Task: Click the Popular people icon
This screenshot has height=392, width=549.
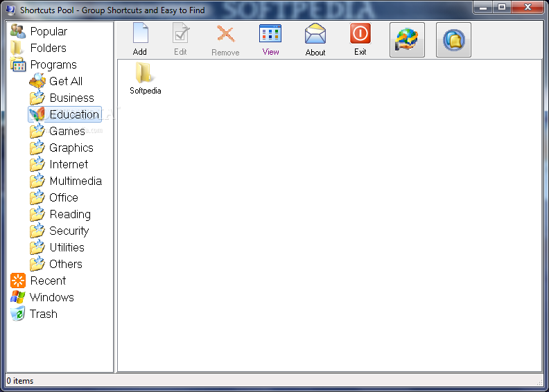Action: click(17, 31)
